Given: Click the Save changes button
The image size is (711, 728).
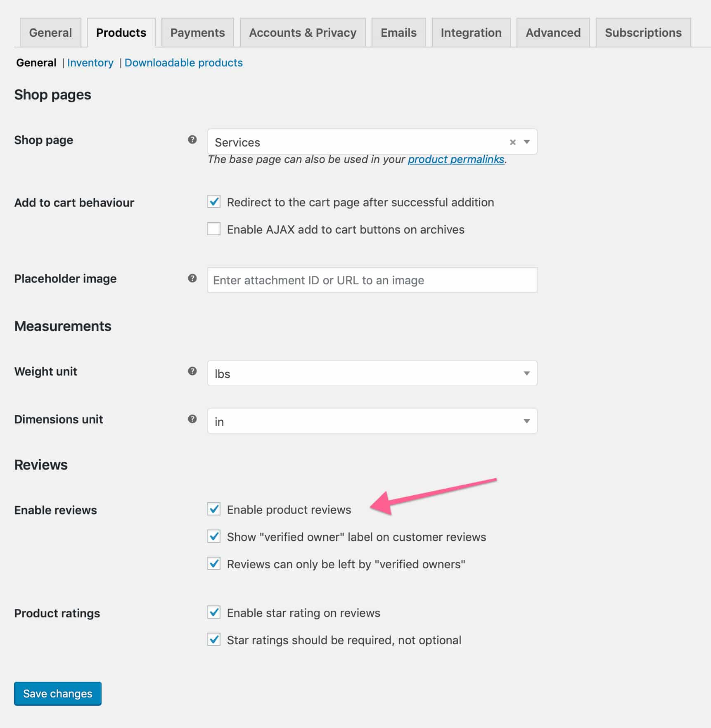Looking at the screenshot, I should [x=58, y=694].
